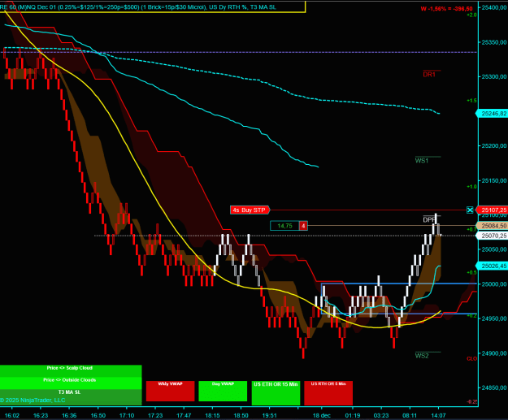The image size is (508, 420).
Task: Click the WS1 pivot label
Action: [x=422, y=161]
